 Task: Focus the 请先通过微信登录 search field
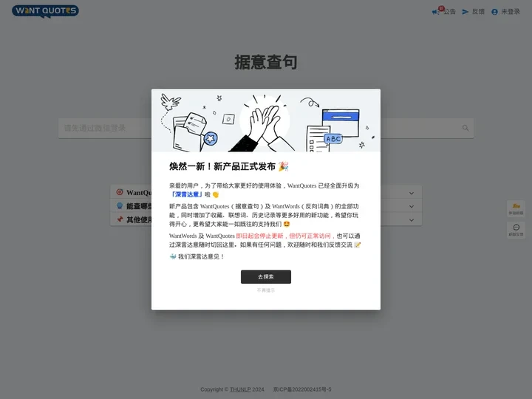pos(266,128)
